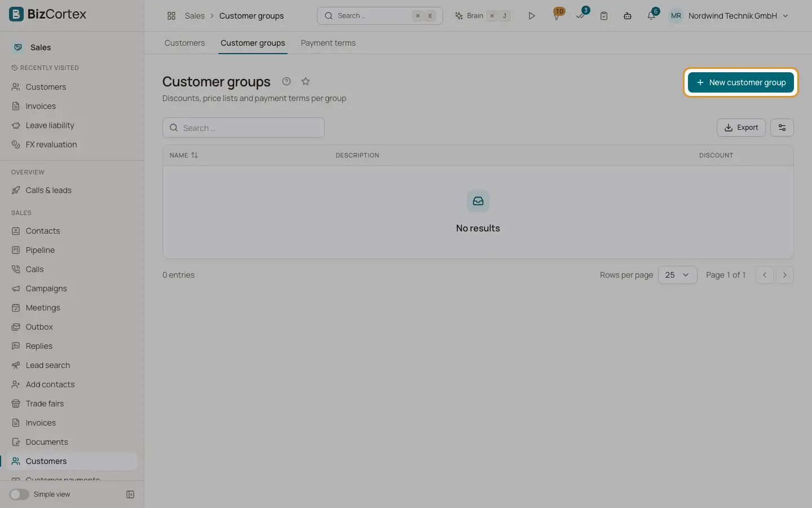Click the New customer group button
The width and height of the screenshot is (812, 508).
pos(740,82)
